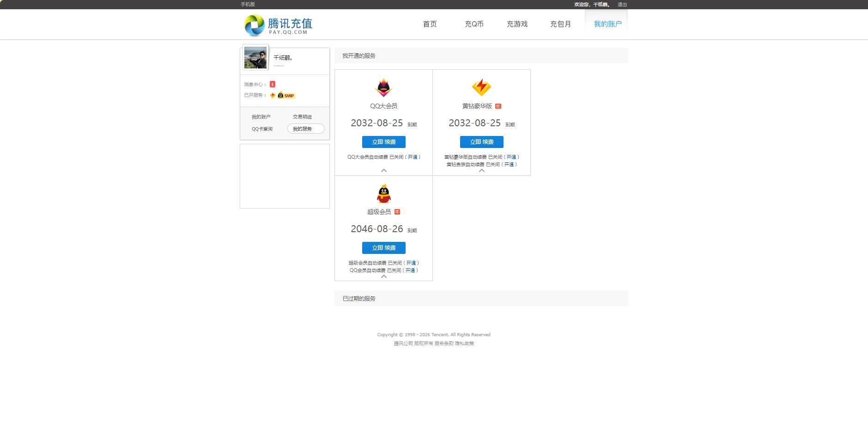Open message center via red badge 1
Screen dimensions: 868x425
[273, 84]
